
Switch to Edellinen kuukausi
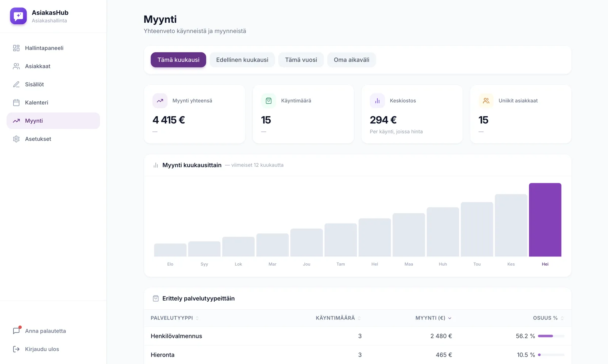[242, 60]
